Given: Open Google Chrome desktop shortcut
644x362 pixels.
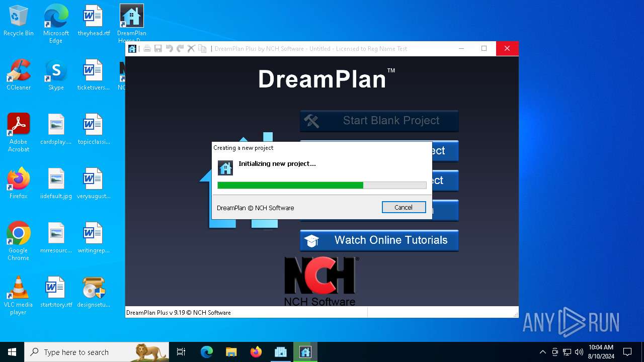Looking at the screenshot, I should [x=19, y=241].
